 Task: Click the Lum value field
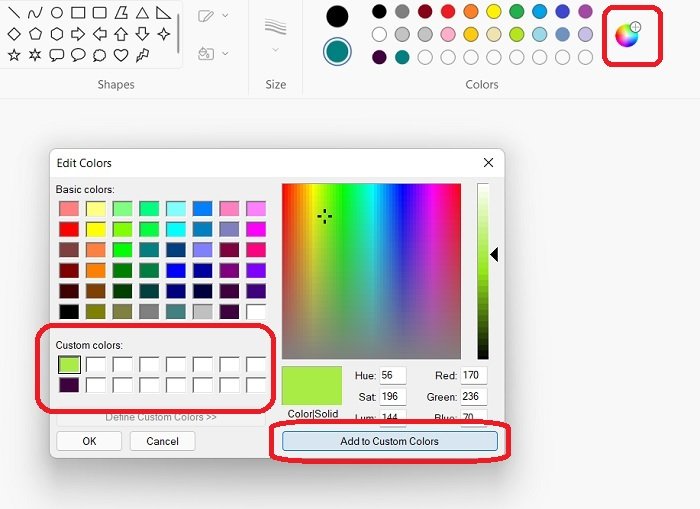coord(393,417)
